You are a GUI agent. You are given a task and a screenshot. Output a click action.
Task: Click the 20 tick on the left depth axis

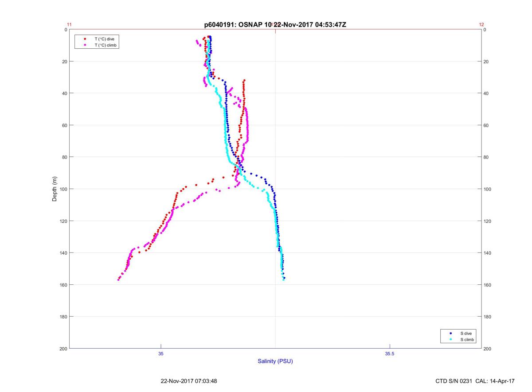(x=64, y=62)
